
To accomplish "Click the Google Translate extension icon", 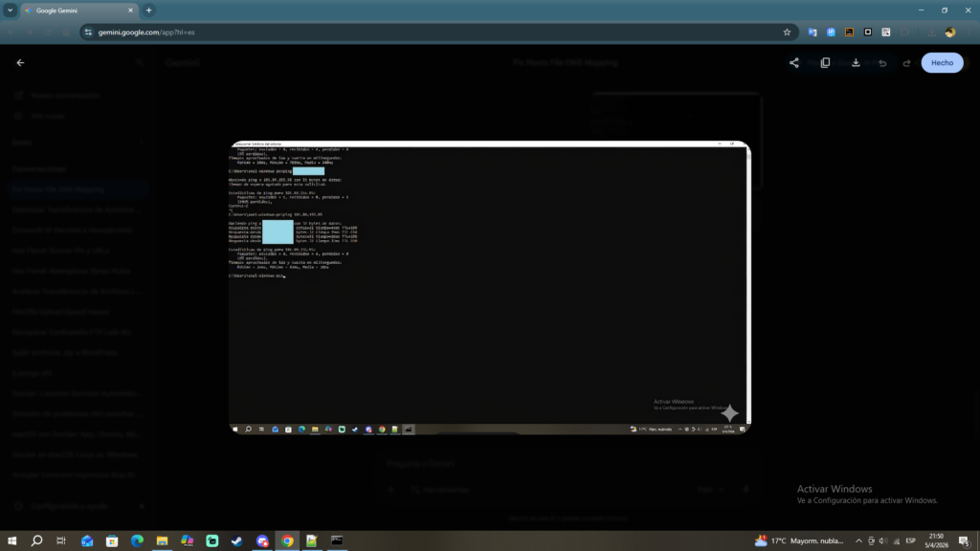I will (x=813, y=32).
